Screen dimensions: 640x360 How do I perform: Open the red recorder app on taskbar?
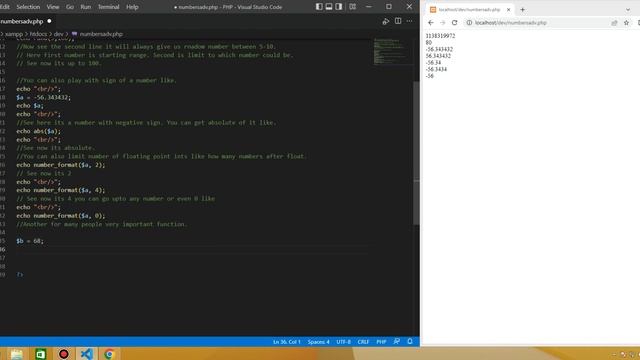click(64, 354)
